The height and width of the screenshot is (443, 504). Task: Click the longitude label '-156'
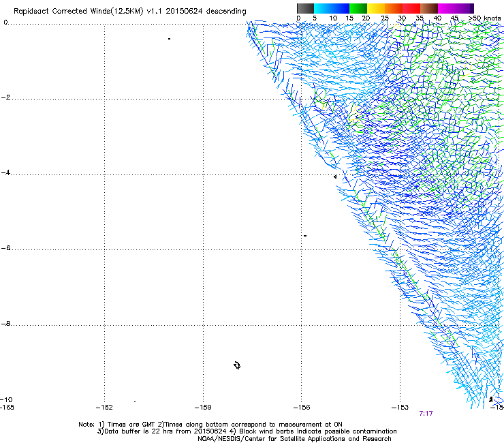click(x=302, y=408)
